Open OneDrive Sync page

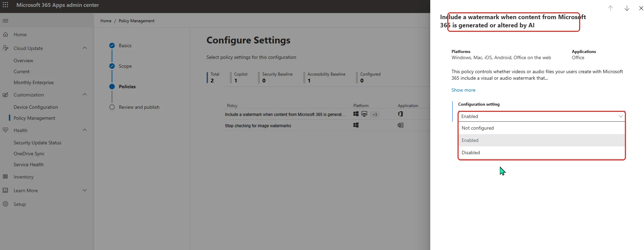tap(29, 154)
